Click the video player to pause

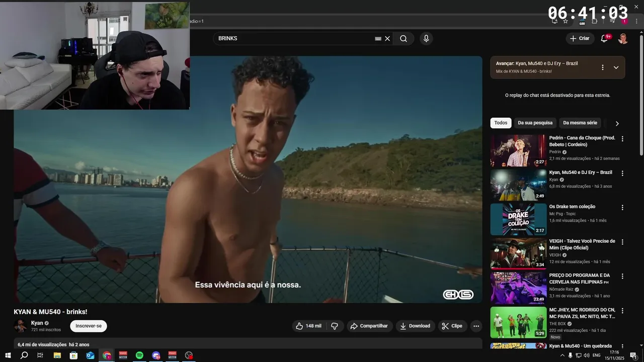tap(248, 179)
